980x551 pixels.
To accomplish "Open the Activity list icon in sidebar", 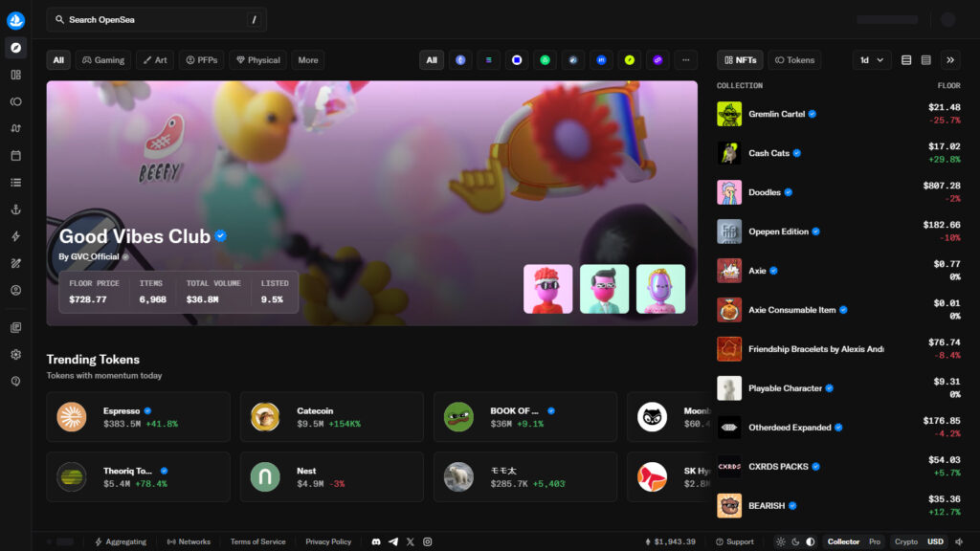I will (x=15, y=183).
